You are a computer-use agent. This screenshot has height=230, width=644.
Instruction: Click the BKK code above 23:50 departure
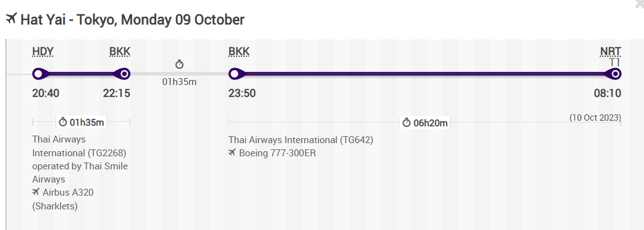click(x=239, y=52)
